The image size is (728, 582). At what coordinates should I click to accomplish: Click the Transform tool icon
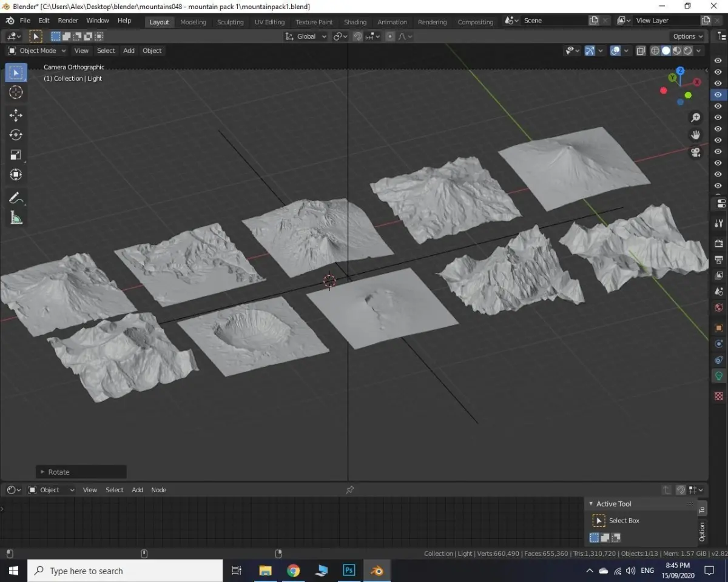tap(16, 175)
